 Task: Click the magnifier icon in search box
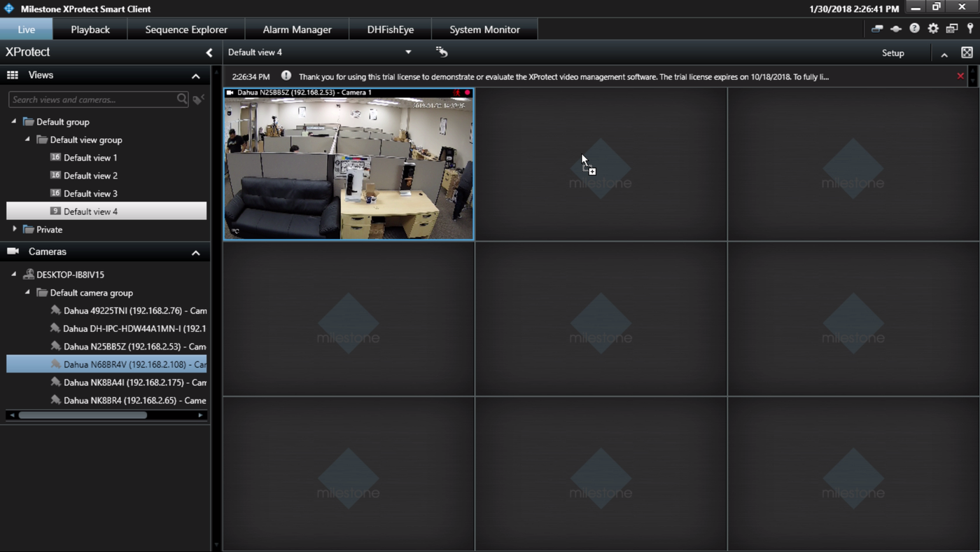(182, 99)
